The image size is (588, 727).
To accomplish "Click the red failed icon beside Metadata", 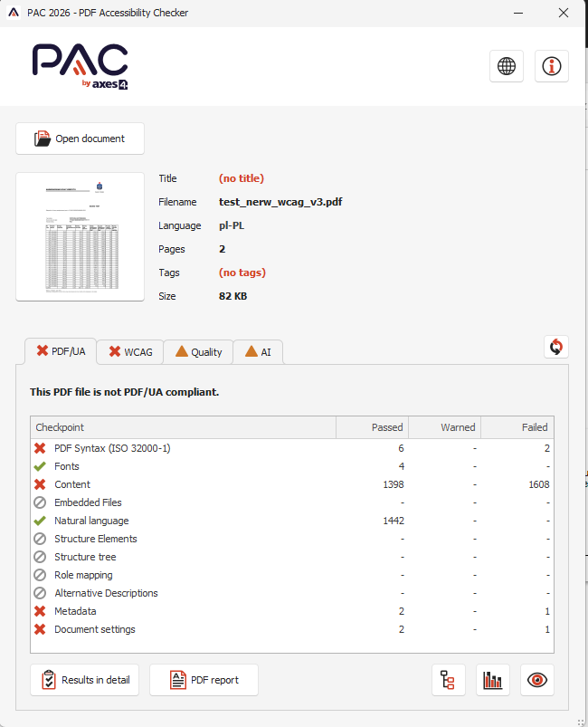I will [x=40, y=611].
